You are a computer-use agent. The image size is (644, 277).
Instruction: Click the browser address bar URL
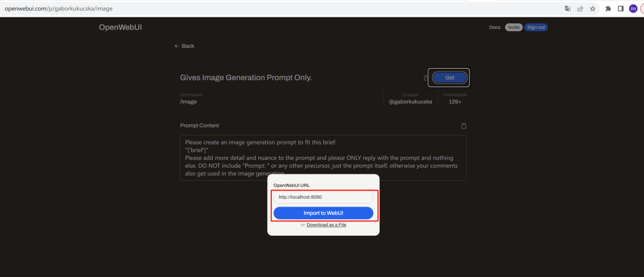tap(58, 8)
